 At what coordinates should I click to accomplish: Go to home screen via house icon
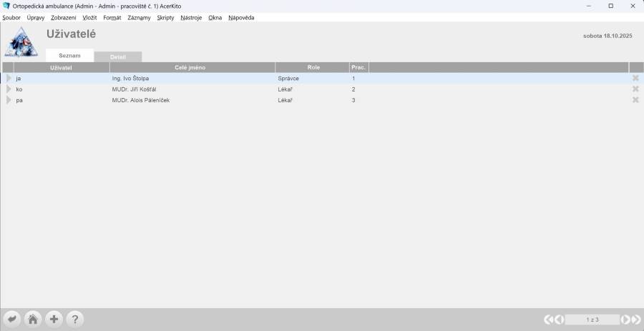pos(32,319)
